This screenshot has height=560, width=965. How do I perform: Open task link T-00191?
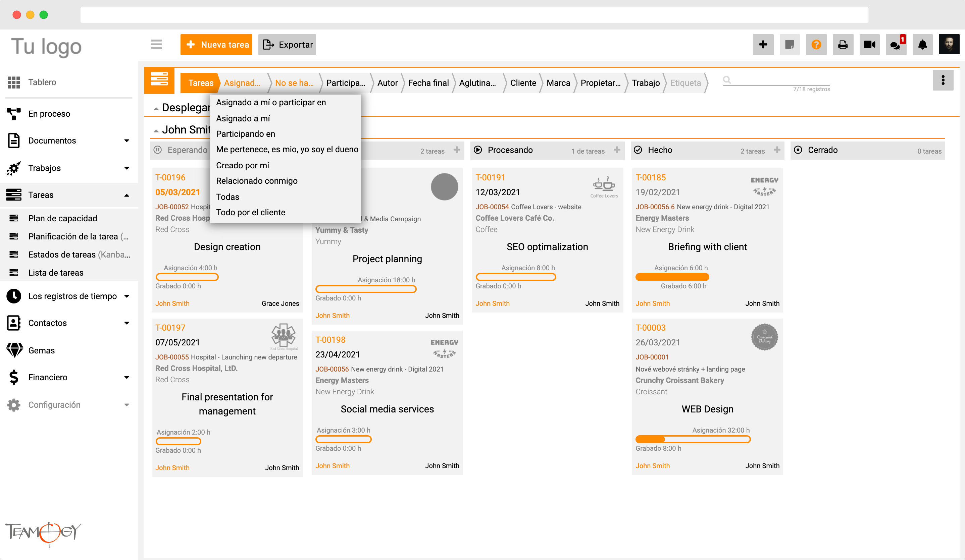tap(490, 178)
